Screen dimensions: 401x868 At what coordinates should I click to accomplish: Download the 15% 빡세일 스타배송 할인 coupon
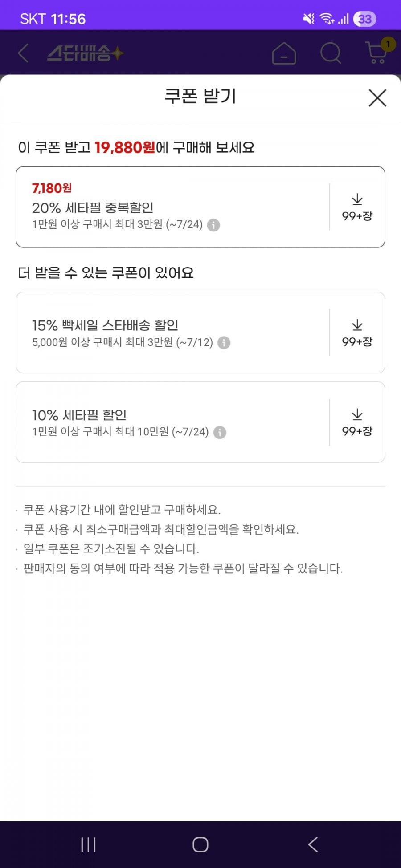tap(357, 333)
